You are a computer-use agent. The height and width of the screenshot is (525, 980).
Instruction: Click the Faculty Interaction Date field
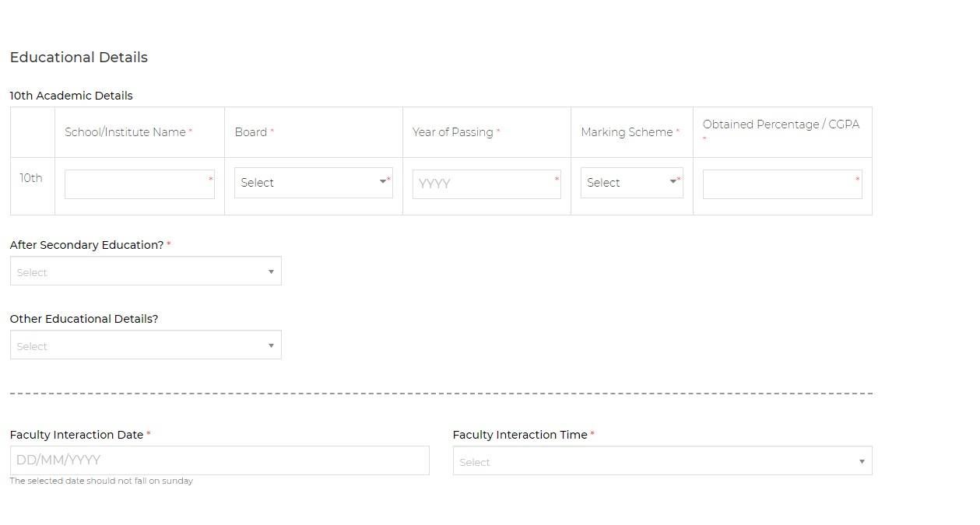pos(219,460)
